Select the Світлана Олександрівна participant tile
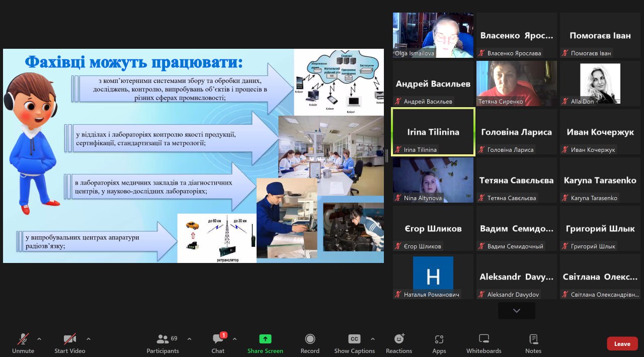Viewport: 644px width, 357px height. click(600, 277)
